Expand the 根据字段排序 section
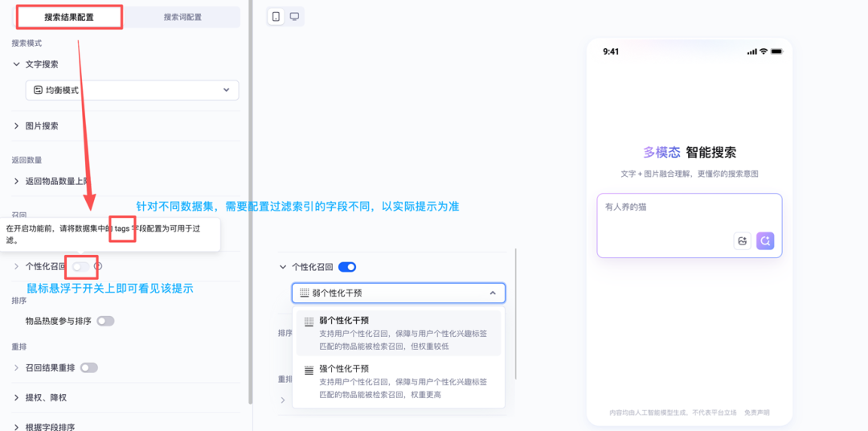 coord(16,427)
